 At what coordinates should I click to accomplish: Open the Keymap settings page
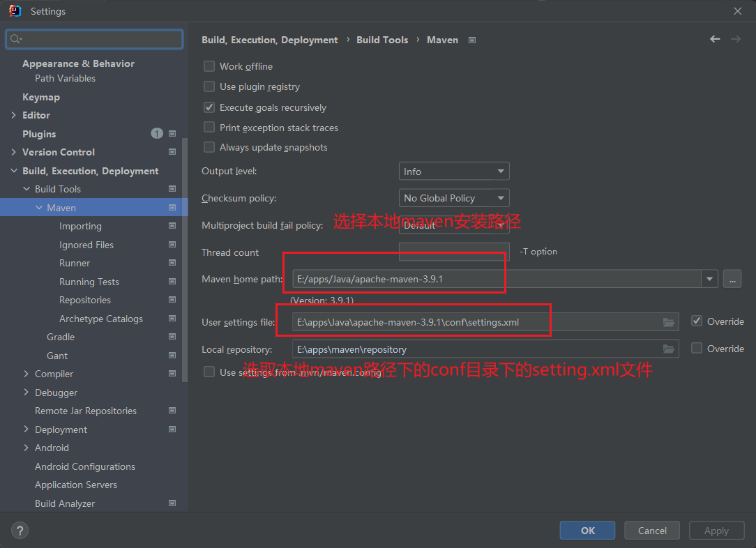pos(41,97)
